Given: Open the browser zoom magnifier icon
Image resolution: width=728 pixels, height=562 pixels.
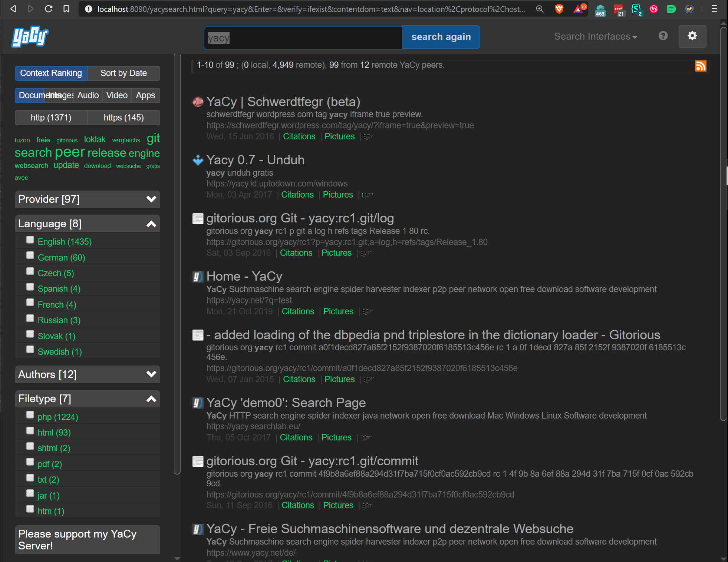Looking at the screenshot, I should click(540, 9).
